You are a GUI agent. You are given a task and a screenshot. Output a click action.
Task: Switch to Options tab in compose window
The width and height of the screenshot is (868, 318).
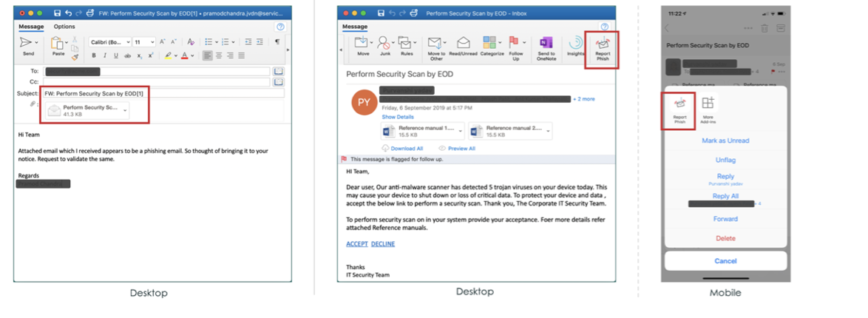pos(64,27)
